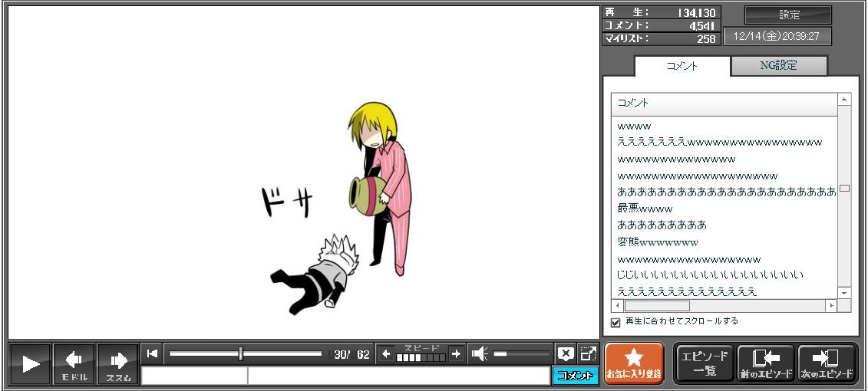Viewport: 868px width, 391px height.
Task: Hide comments overlay with the X icon
Action: (566, 353)
